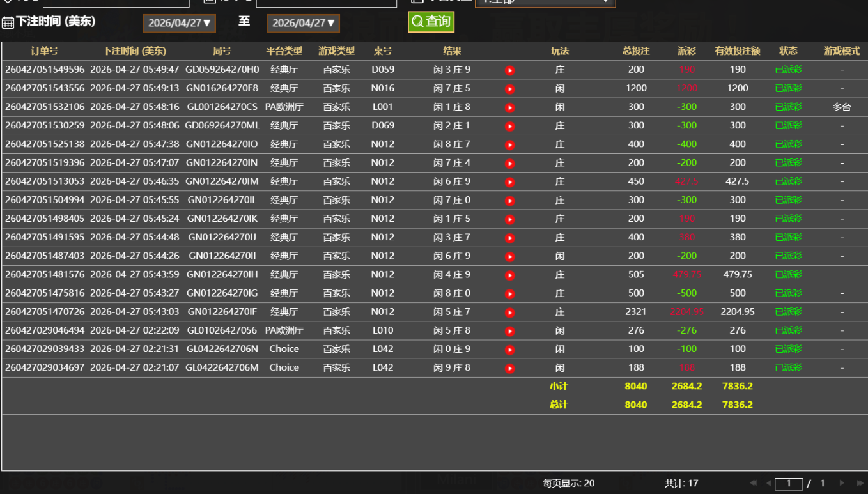This screenshot has width=868, height=494.
Task: Play video replay for order 260427051530259
Action: [x=509, y=126]
